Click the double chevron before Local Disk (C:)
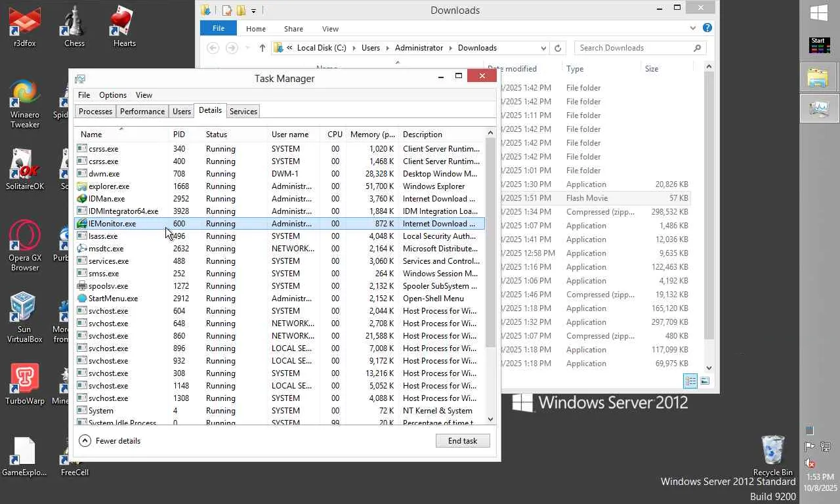 click(289, 48)
